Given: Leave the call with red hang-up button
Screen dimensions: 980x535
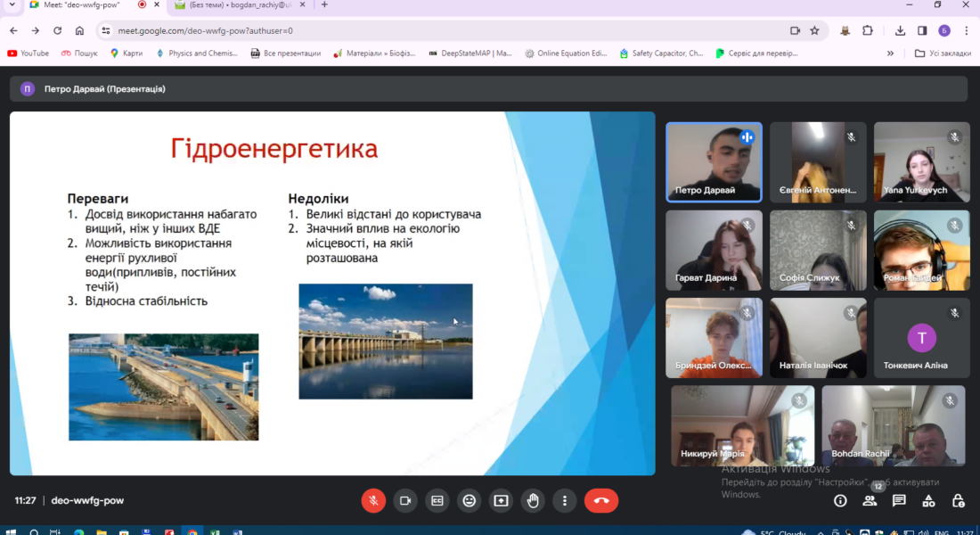Looking at the screenshot, I should click(x=601, y=500).
